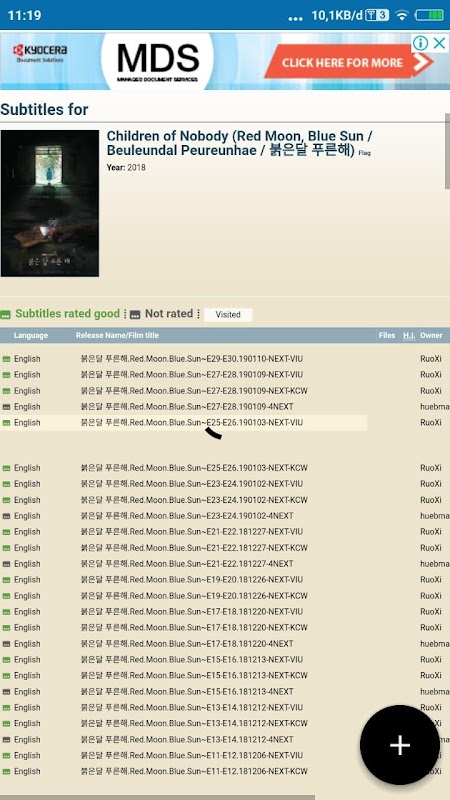450x800 pixels.
Task: Click the gray icon beside Not rated
Action: tap(135, 314)
